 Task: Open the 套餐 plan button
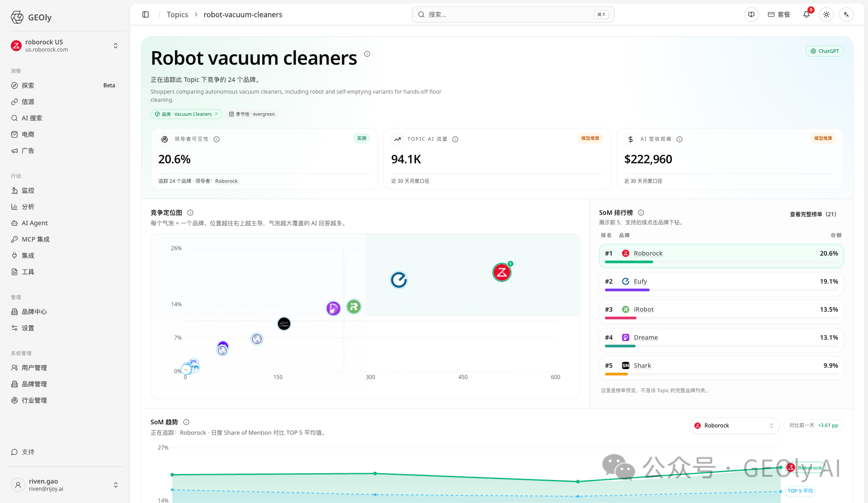pos(779,14)
